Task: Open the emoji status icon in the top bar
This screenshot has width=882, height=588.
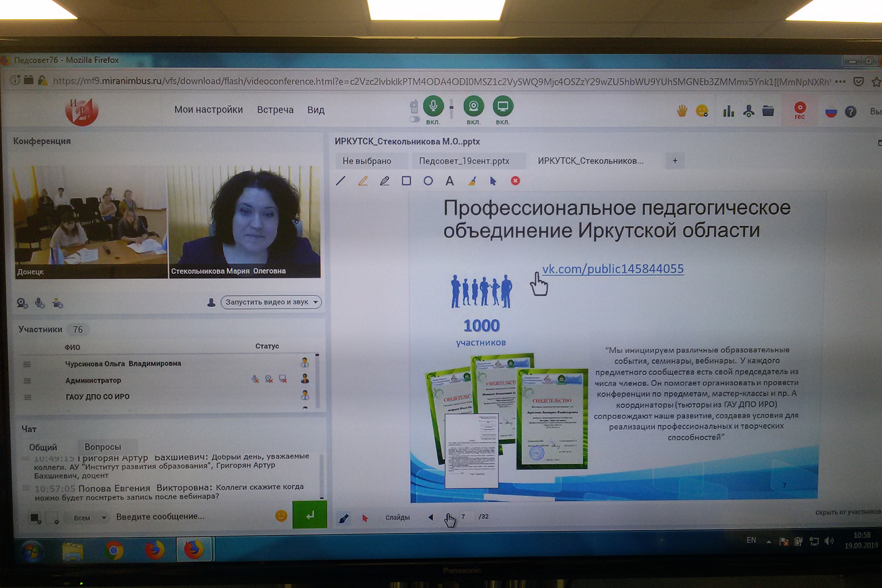Action: coord(702,110)
